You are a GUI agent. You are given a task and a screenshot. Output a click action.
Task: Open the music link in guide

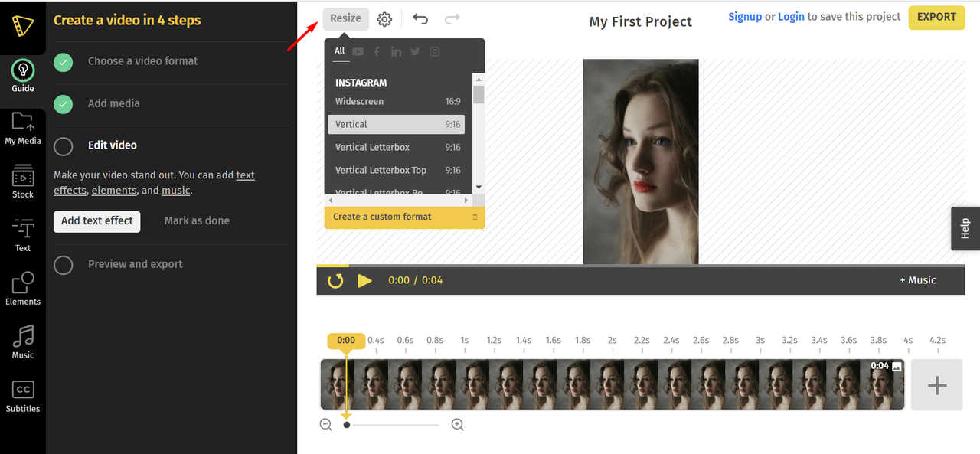[175, 191]
